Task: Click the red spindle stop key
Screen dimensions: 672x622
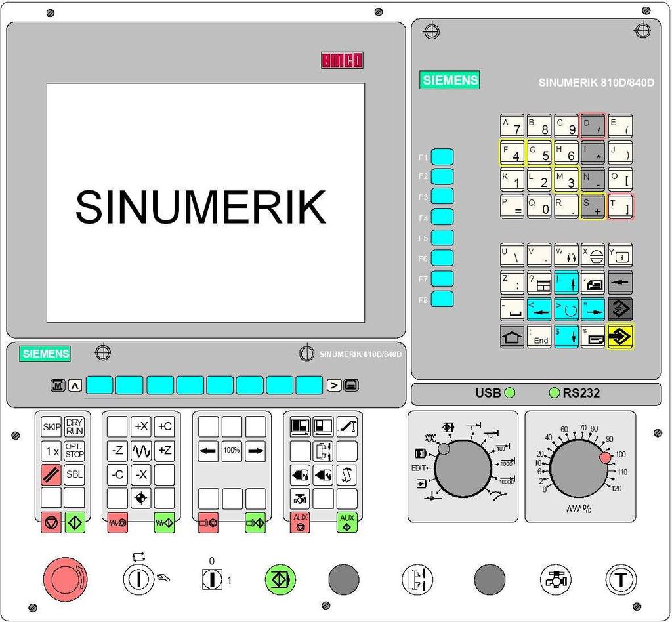Action: click(x=208, y=523)
